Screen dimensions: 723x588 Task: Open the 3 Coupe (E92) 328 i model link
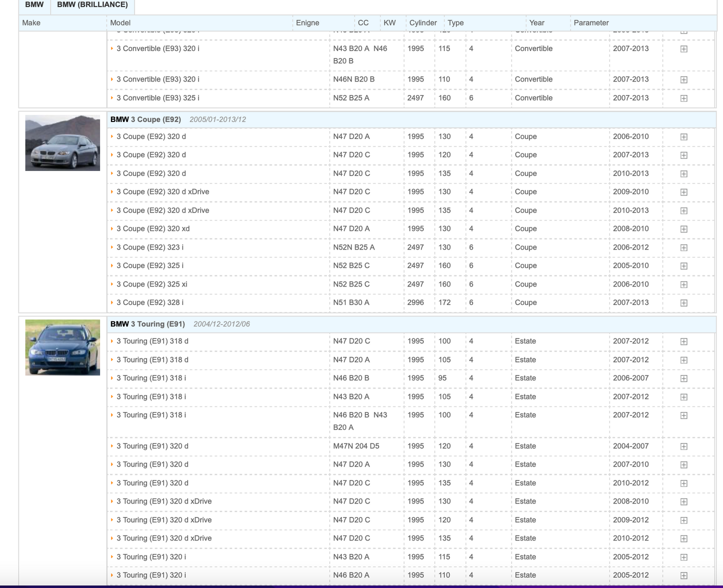pos(150,302)
